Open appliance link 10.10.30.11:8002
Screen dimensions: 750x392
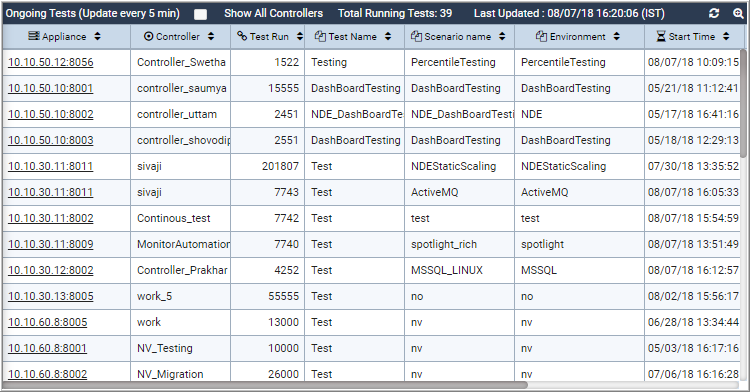click(x=51, y=218)
